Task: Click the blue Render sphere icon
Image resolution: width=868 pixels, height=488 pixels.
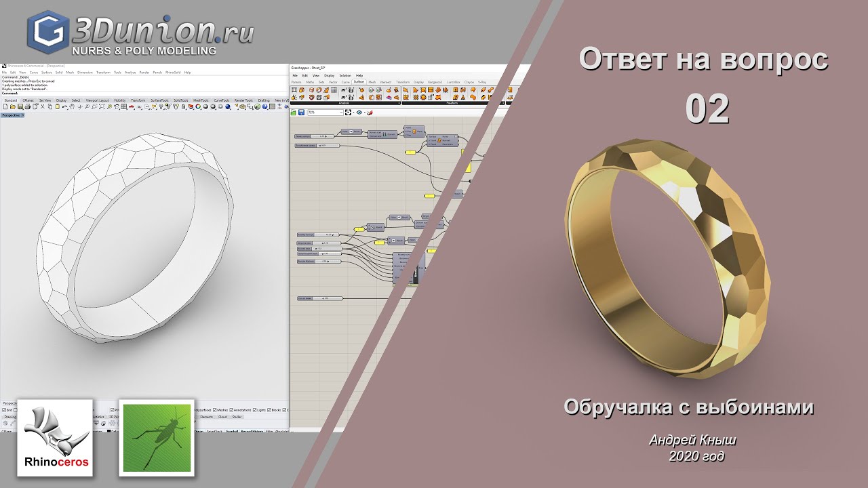Action: tap(228, 106)
